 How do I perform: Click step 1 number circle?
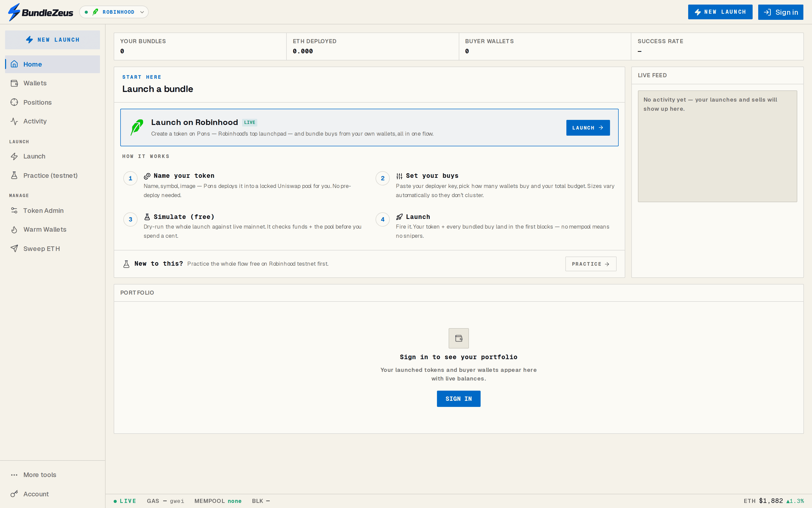tap(130, 178)
